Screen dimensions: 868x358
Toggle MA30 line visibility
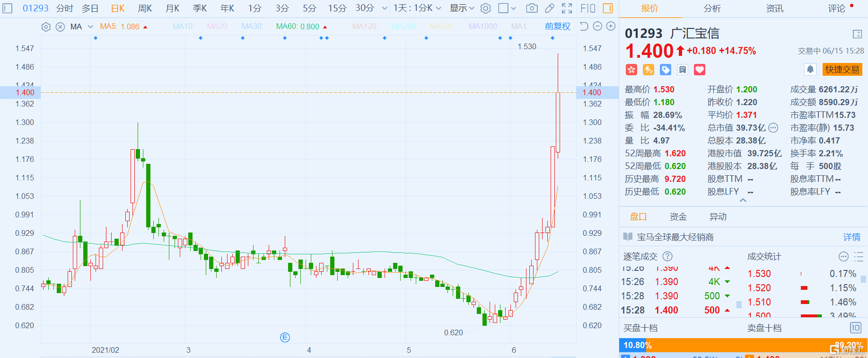coord(252,27)
